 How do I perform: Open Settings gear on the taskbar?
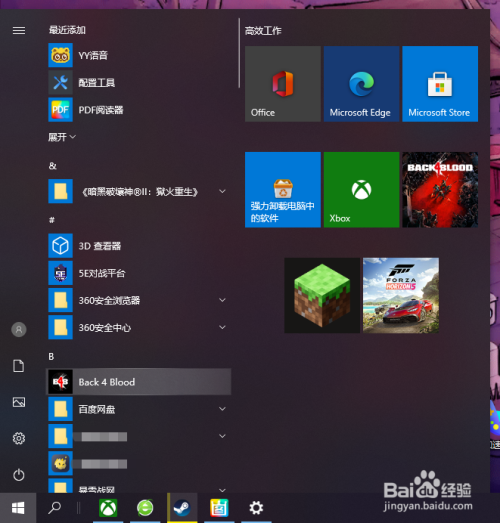(256, 508)
